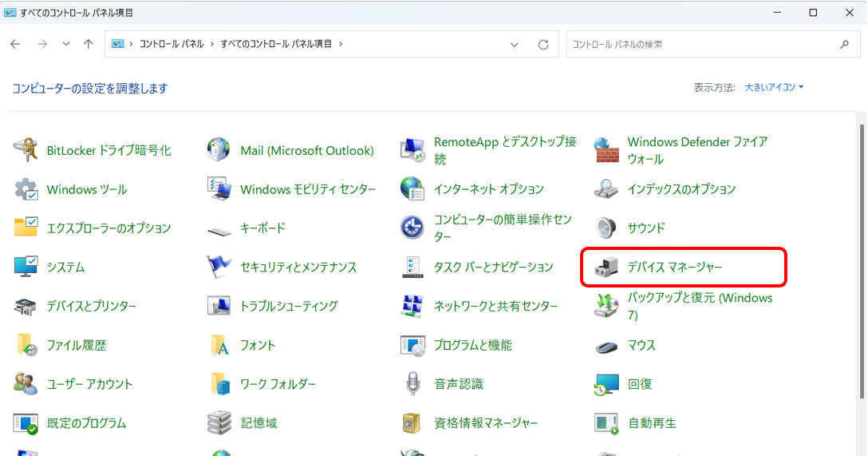Open the システム link text
868x456 pixels.
tap(65, 267)
